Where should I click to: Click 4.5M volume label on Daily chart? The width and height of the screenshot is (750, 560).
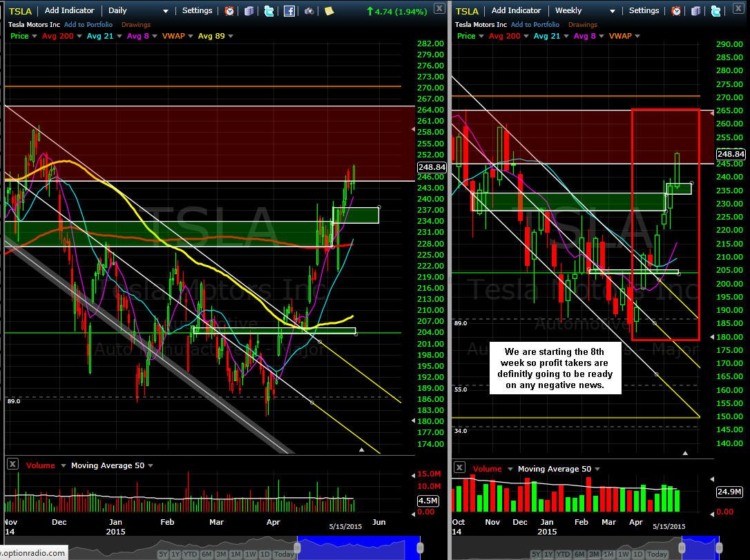tap(428, 501)
